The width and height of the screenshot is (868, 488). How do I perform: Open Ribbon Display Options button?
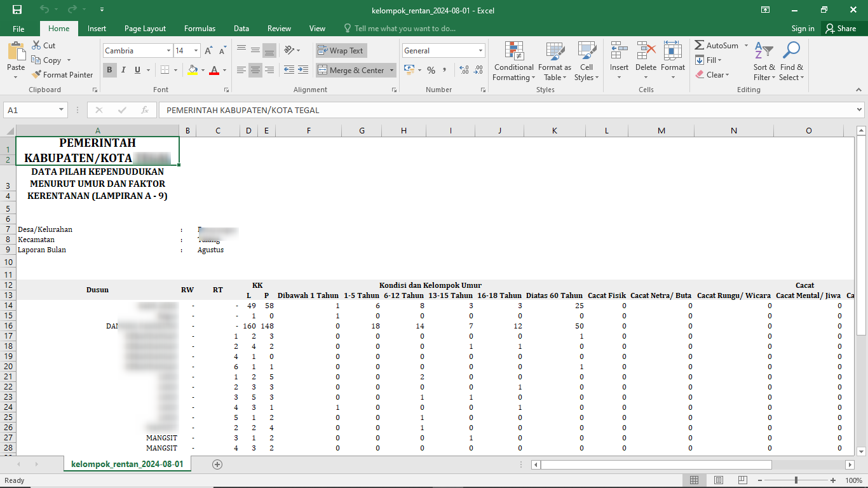point(765,10)
